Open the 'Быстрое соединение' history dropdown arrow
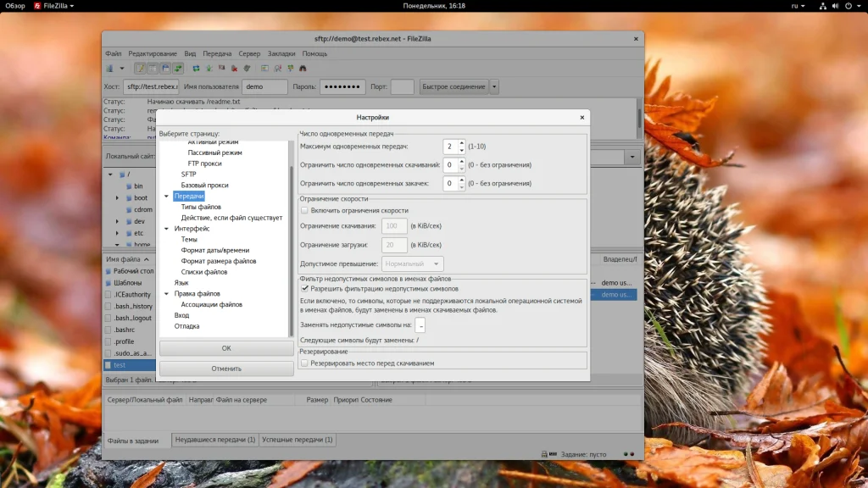The width and height of the screenshot is (868, 488). [494, 86]
